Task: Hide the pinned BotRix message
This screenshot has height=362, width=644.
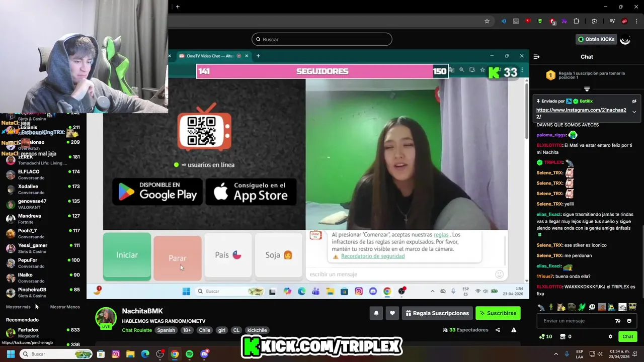Action: point(634,101)
